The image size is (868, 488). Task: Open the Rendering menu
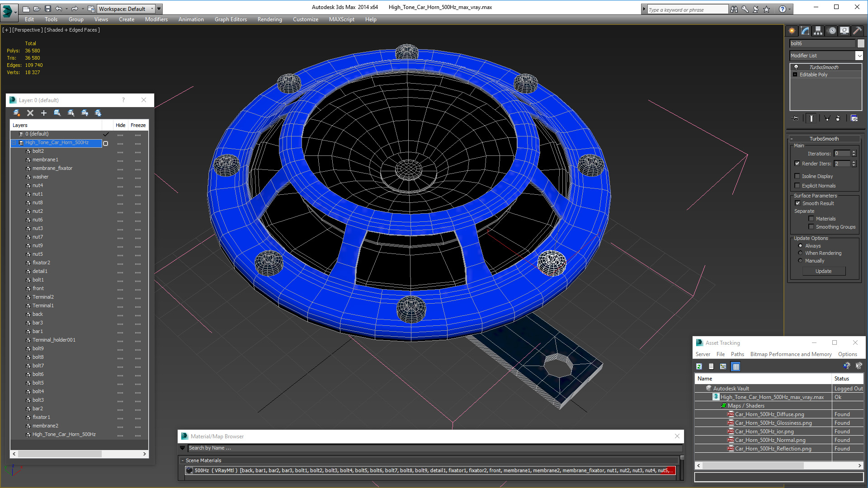(x=269, y=19)
